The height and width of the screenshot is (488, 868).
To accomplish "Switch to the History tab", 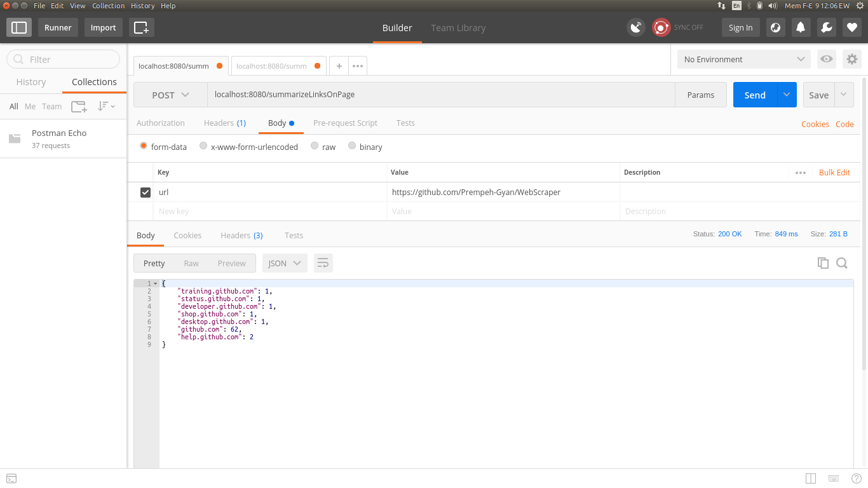I will pyautogui.click(x=31, y=82).
